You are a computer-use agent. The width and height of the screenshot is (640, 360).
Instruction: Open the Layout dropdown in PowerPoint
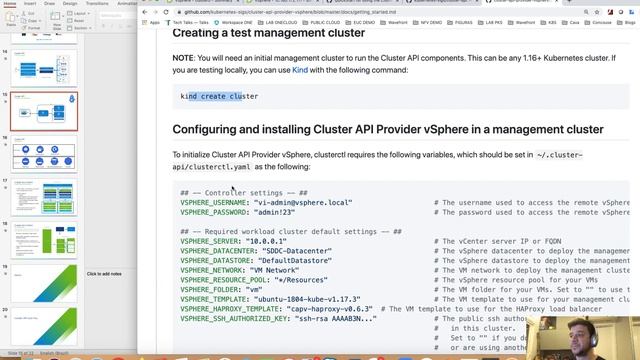pos(78,13)
